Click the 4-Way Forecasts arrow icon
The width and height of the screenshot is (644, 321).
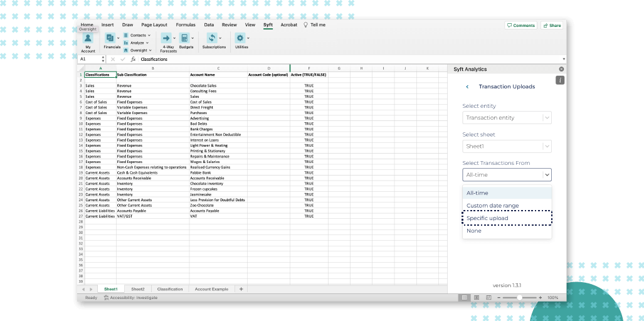[166, 38]
